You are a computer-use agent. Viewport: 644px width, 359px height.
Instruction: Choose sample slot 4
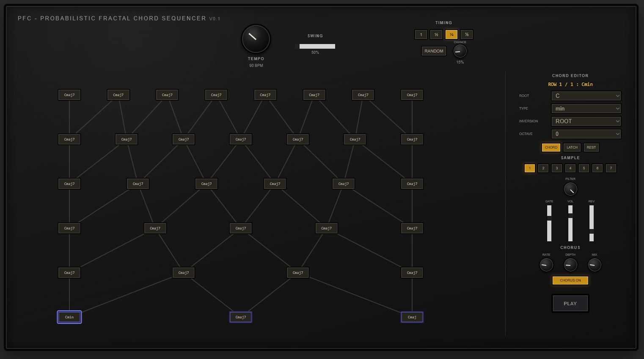pyautogui.click(x=570, y=168)
